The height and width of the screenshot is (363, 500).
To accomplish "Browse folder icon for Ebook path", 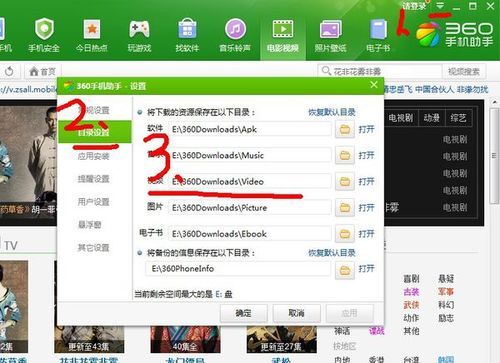I will [x=345, y=234].
